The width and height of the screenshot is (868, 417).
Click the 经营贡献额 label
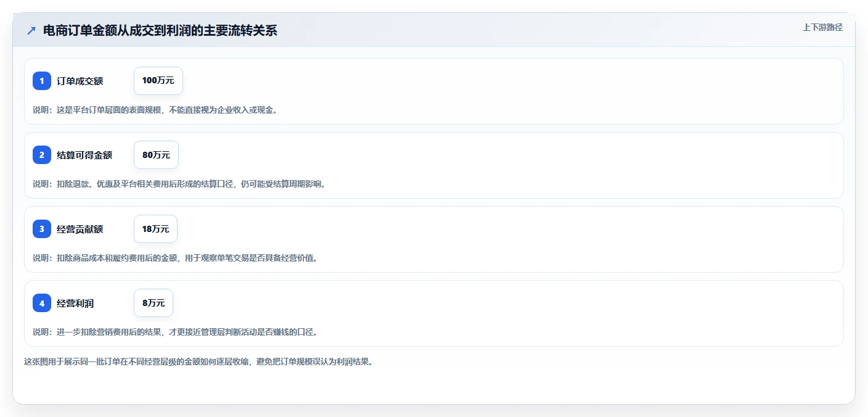click(x=80, y=229)
